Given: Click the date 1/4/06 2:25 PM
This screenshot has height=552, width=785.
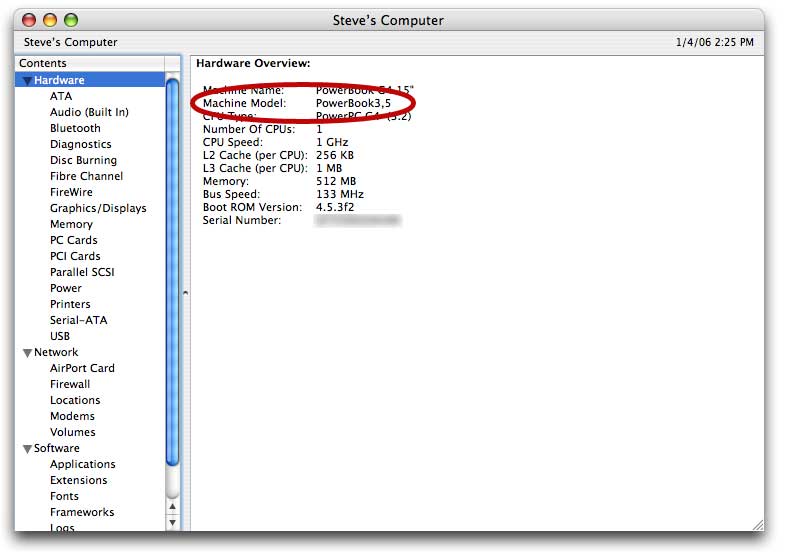Looking at the screenshot, I should pyautogui.click(x=714, y=42).
